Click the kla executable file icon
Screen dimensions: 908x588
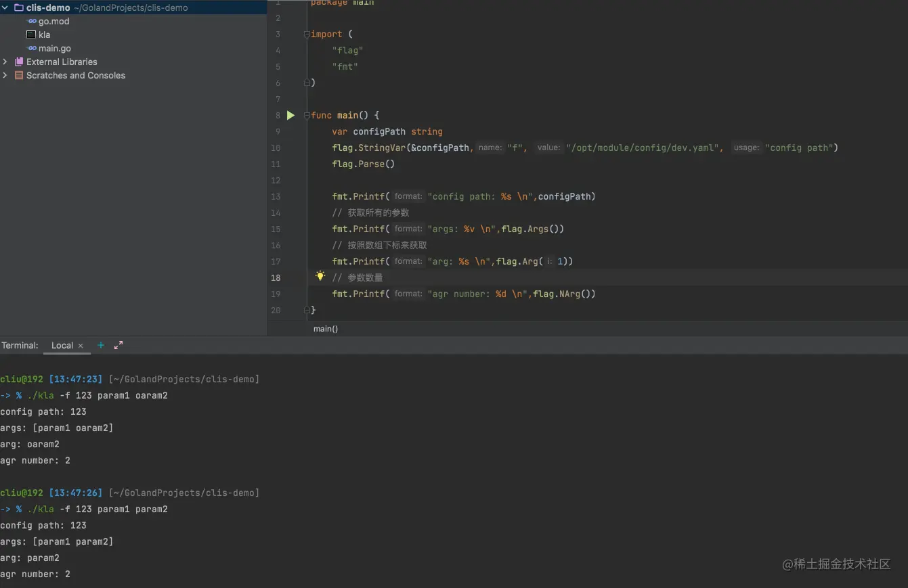click(x=31, y=35)
